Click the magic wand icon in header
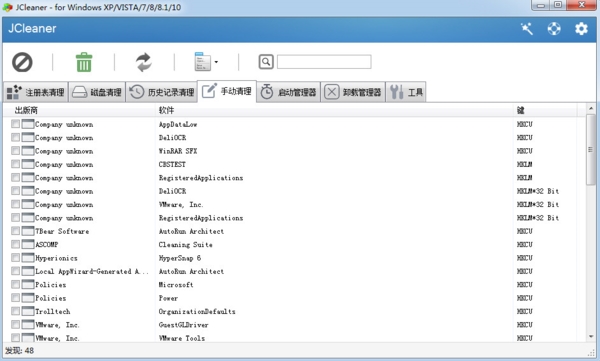 click(527, 29)
